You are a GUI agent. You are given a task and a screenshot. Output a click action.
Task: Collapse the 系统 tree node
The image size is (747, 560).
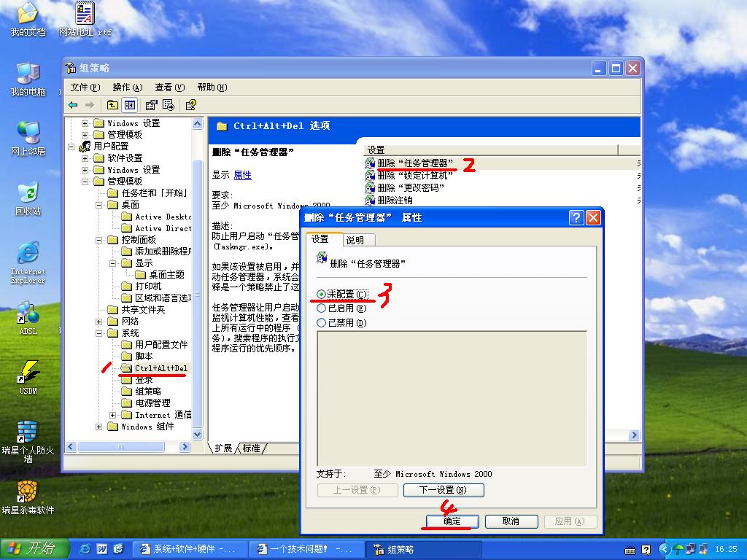click(98, 333)
